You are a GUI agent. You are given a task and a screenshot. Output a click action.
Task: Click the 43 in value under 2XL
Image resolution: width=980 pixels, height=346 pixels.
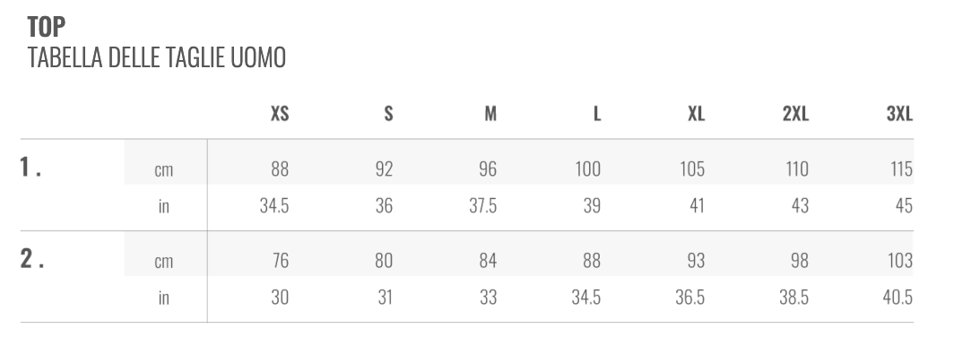coord(800,205)
